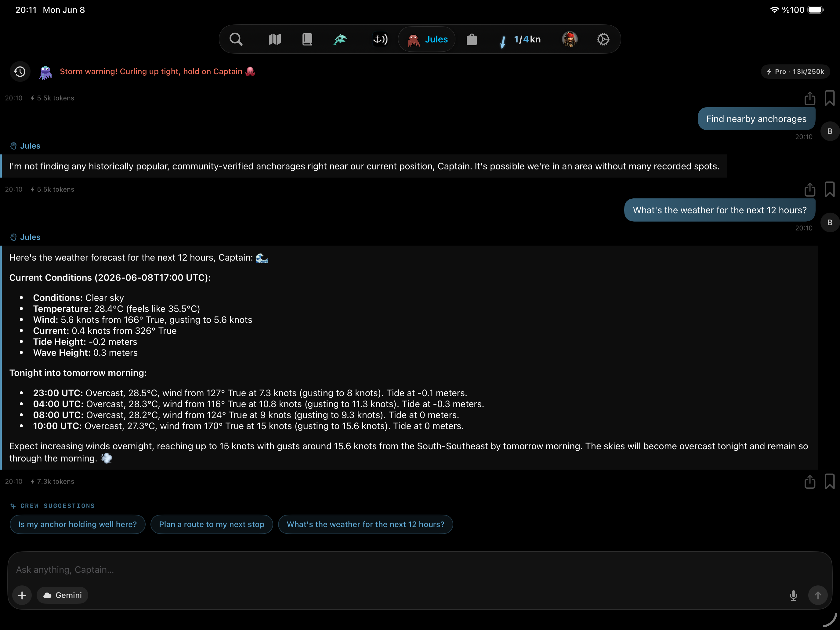Open the map view icon
The width and height of the screenshot is (840, 630).
[275, 39]
